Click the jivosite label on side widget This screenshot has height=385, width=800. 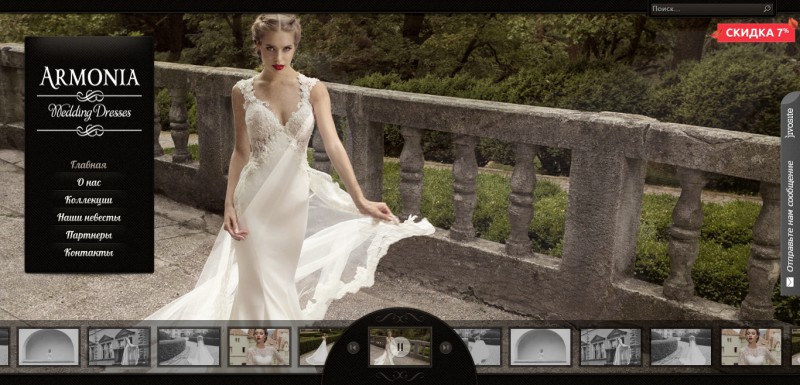pyautogui.click(x=790, y=123)
